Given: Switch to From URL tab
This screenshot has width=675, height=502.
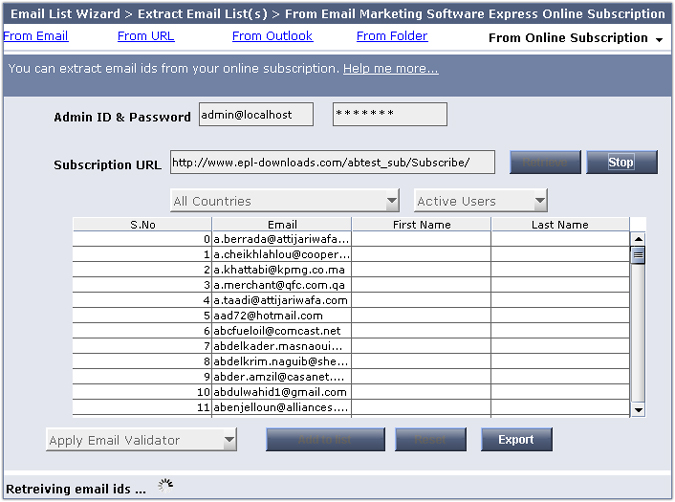Looking at the screenshot, I should (145, 36).
